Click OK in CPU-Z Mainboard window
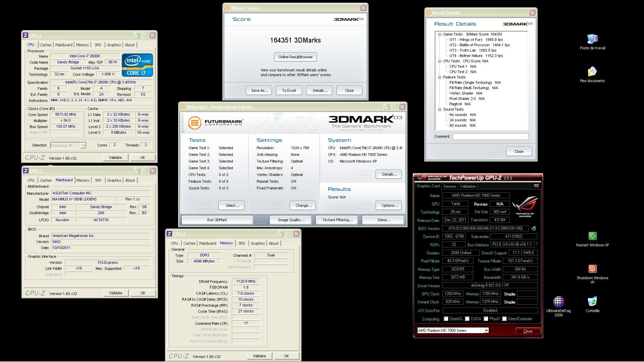 point(143,293)
